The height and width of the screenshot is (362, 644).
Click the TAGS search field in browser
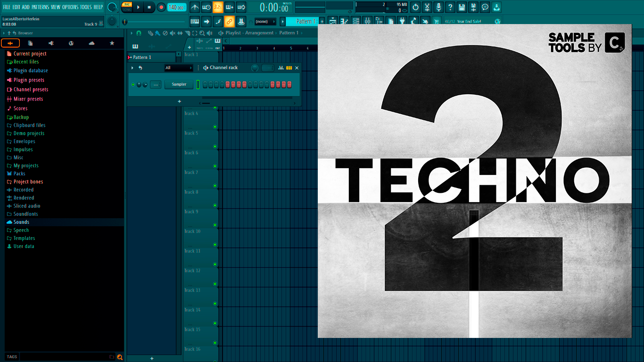point(64,357)
